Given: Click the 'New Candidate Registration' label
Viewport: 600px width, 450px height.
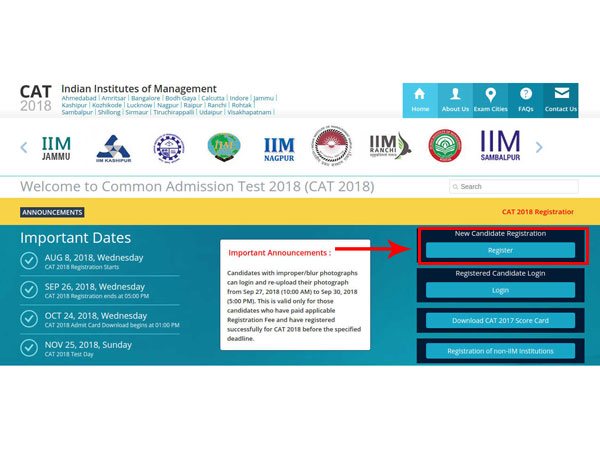Looking at the screenshot, I should 500,233.
